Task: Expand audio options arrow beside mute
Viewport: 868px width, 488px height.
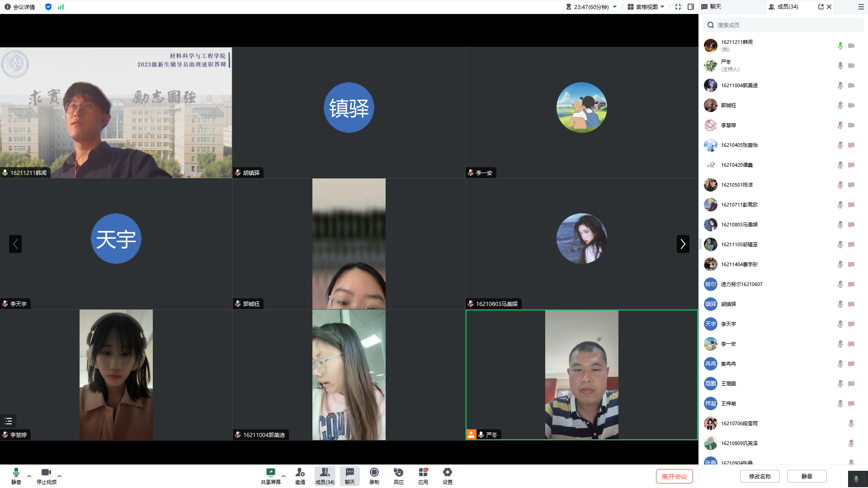Action: pos(29,476)
